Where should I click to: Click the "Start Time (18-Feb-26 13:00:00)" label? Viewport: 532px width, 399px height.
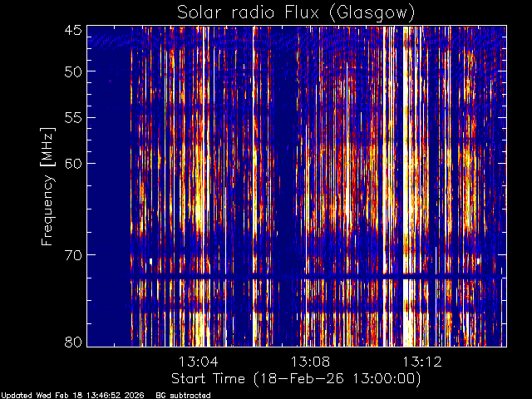point(296,379)
